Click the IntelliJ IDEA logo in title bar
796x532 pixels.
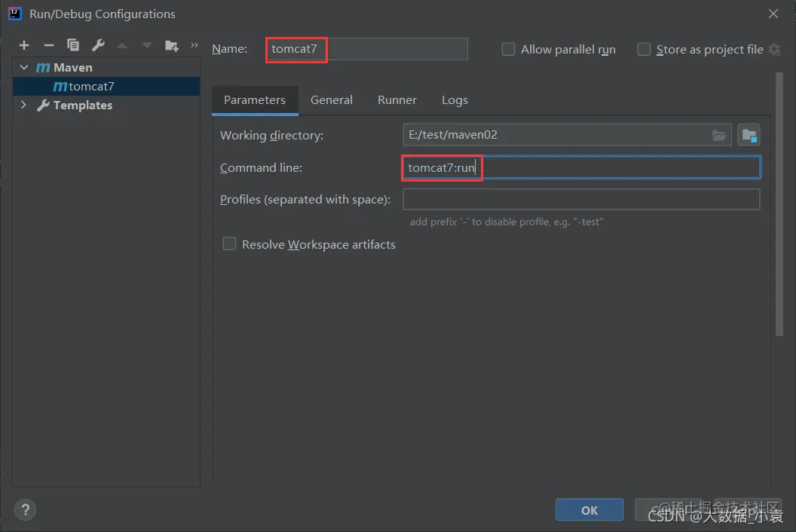pos(15,14)
